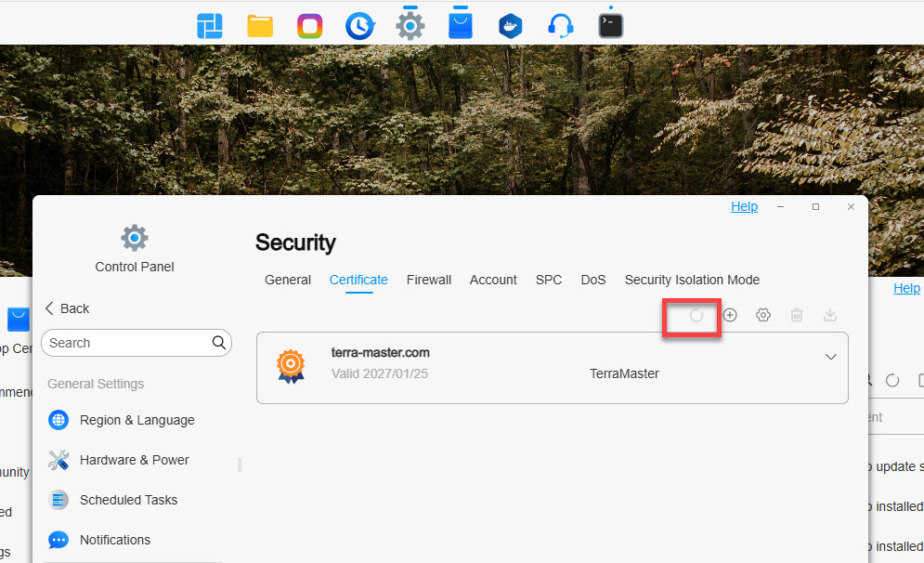
Task: Launch the colorful photo app icon
Action: pyautogui.click(x=310, y=26)
